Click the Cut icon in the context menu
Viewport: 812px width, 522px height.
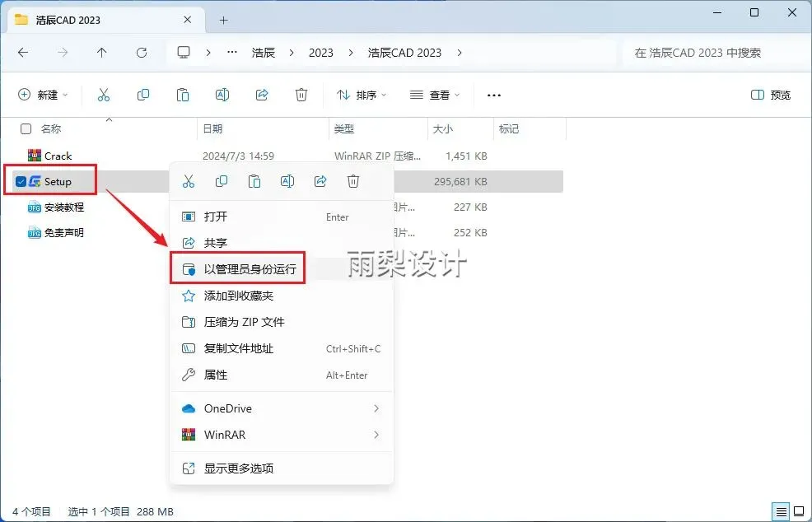point(189,181)
